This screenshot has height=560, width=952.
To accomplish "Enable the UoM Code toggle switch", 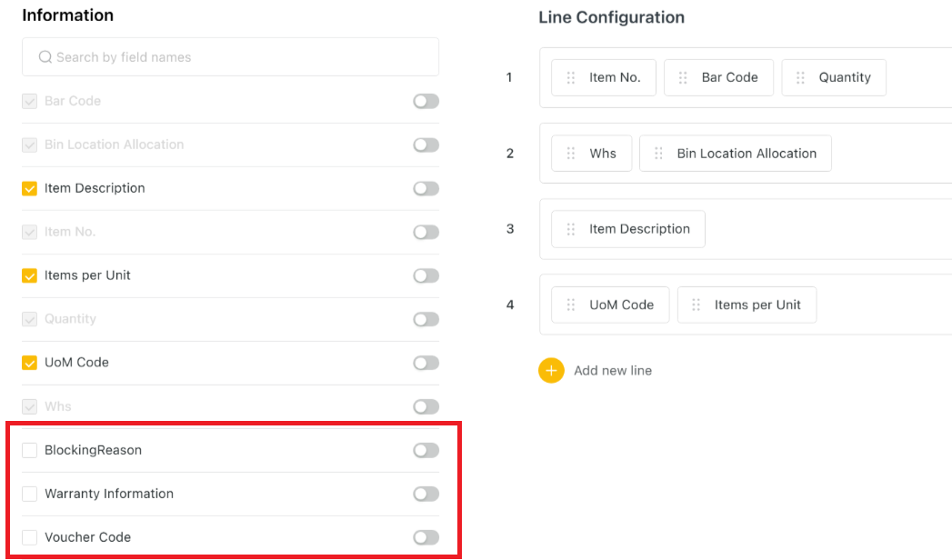I will (x=426, y=363).
